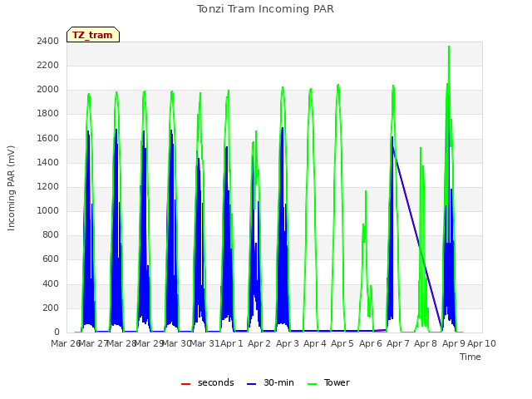Click the 1200 y-axis tick label
532x399 pixels.
(48, 186)
